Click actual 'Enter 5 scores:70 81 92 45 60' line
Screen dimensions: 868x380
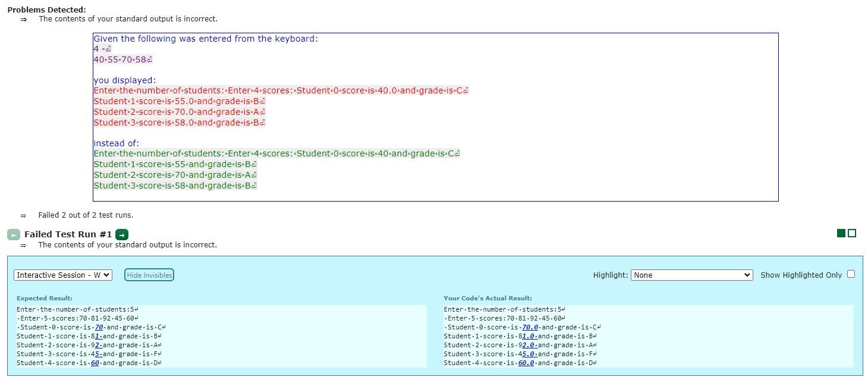504,318
